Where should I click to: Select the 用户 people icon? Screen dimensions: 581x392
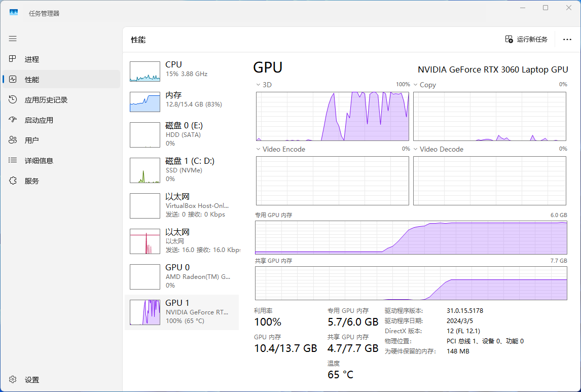pos(13,140)
